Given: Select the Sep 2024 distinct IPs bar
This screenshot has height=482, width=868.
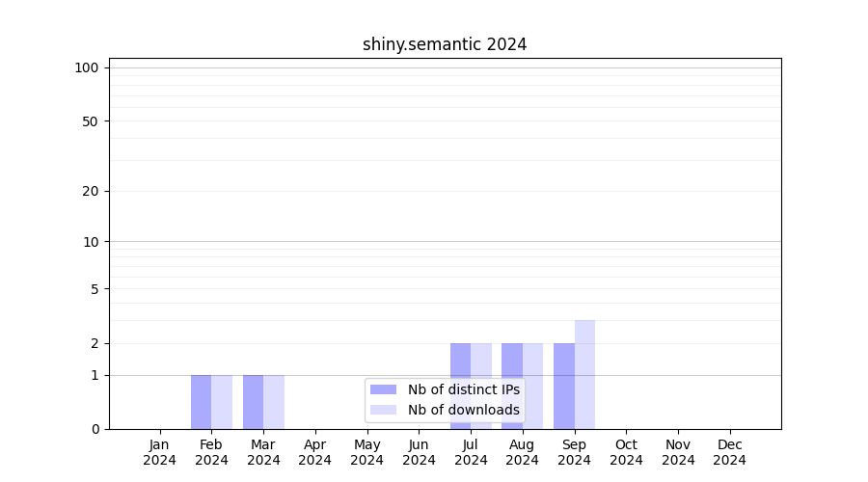Looking at the screenshot, I should [x=563, y=386].
